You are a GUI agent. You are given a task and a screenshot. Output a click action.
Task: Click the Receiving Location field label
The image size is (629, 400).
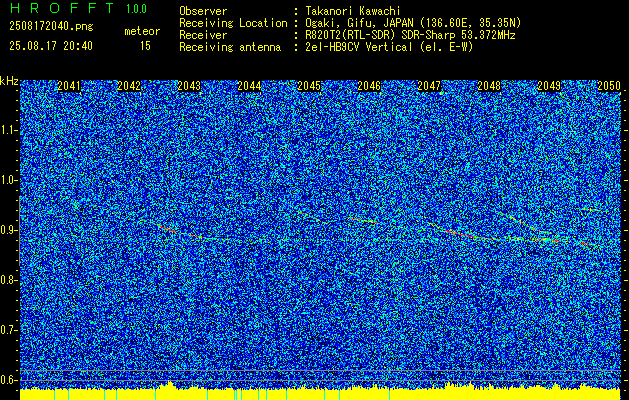233,23
